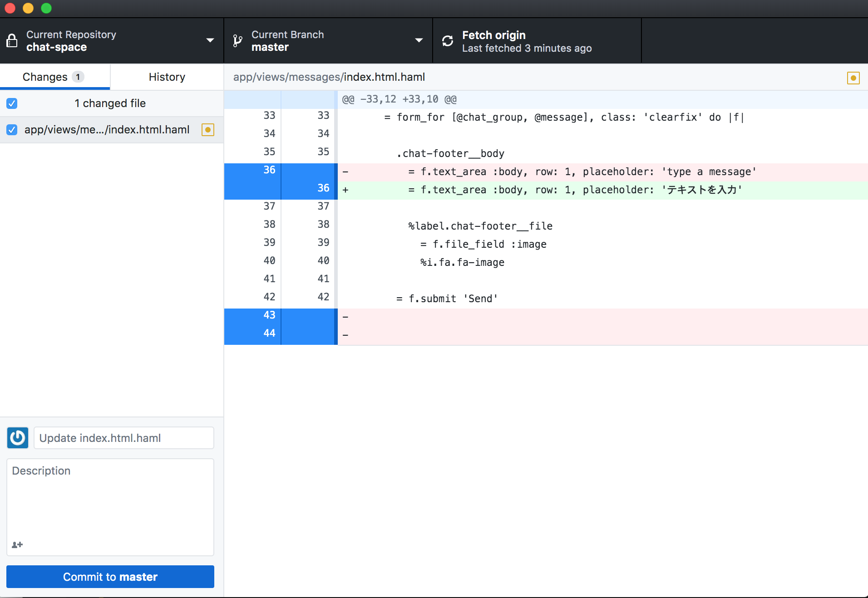868x598 pixels.
Task: Click the commit author avatar icon
Action: pyautogui.click(x=18, y=438)
